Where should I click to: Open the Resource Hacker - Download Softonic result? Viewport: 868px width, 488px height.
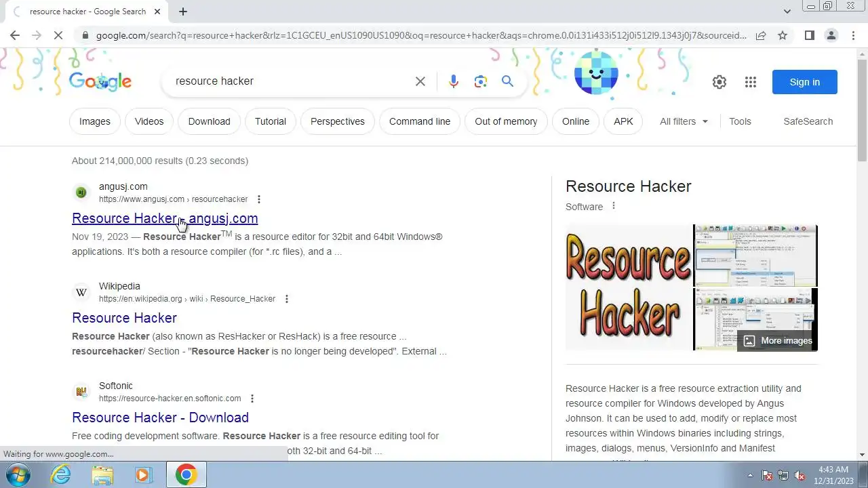click(x=160, y=418)
